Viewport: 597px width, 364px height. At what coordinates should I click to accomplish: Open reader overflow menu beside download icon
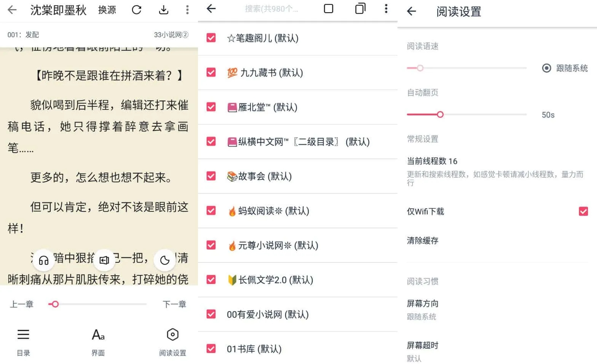click(x=187, y=10)
